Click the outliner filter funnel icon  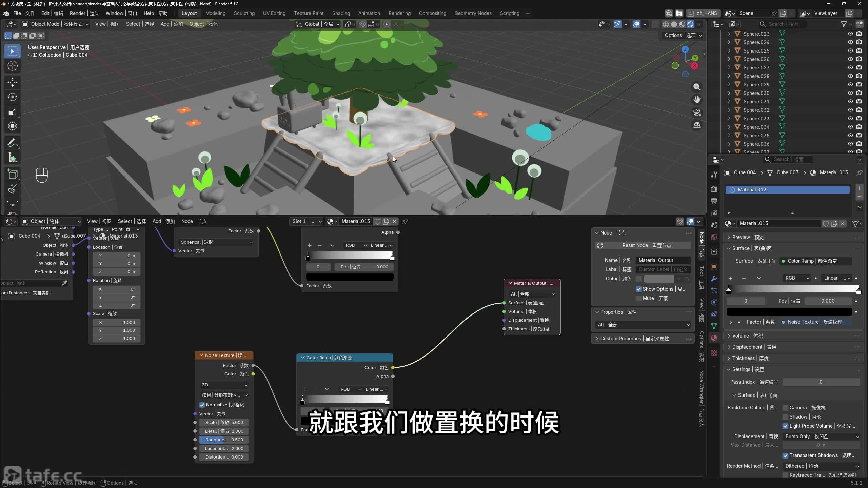[844, 24]
